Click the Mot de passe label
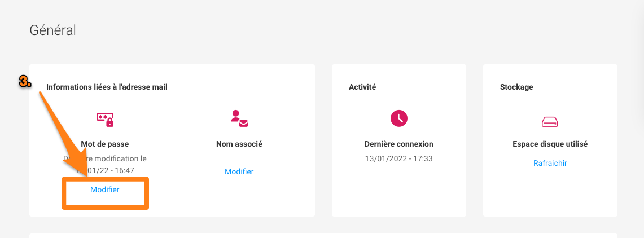644x238 pixels. coord(105,144)
